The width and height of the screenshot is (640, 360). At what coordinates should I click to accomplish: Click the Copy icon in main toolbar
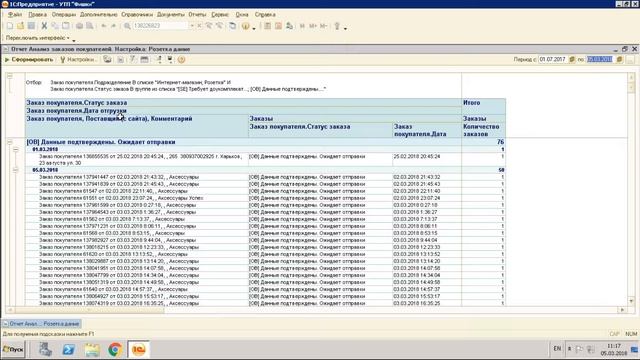(55, 26)
